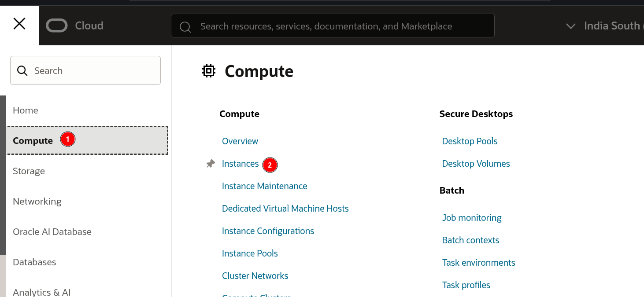
Task: Open the Instances link
Action: click(240, 164)
